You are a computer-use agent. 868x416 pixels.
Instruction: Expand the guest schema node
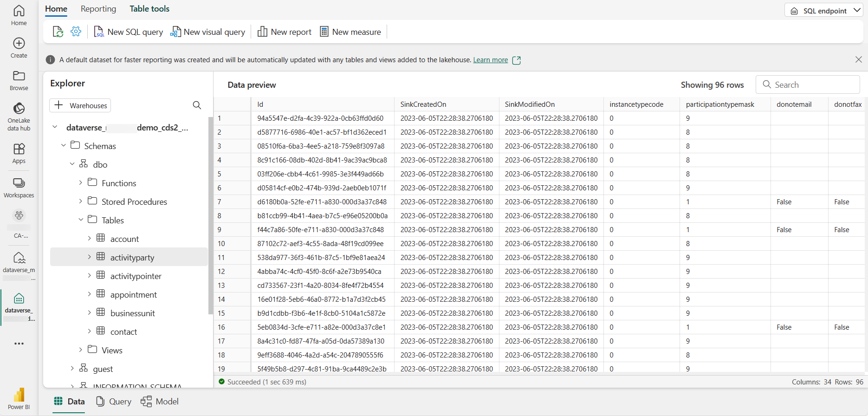coord(72,368)
